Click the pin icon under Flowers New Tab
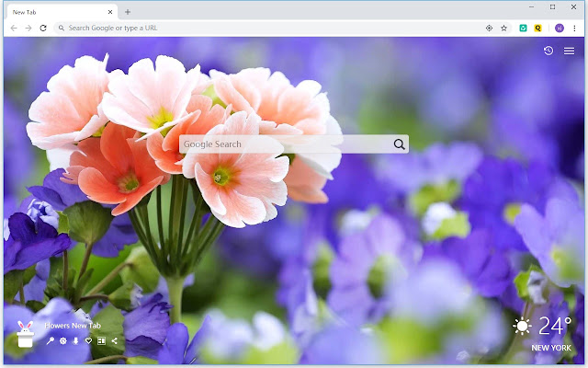The image size is (588, 368). pos(50,341)
